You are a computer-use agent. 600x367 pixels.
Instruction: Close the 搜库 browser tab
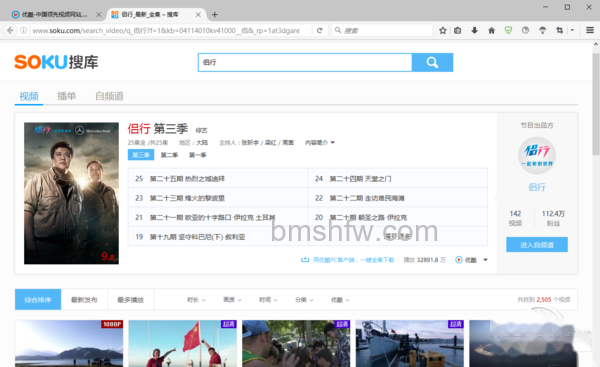[x=198, y=15]
